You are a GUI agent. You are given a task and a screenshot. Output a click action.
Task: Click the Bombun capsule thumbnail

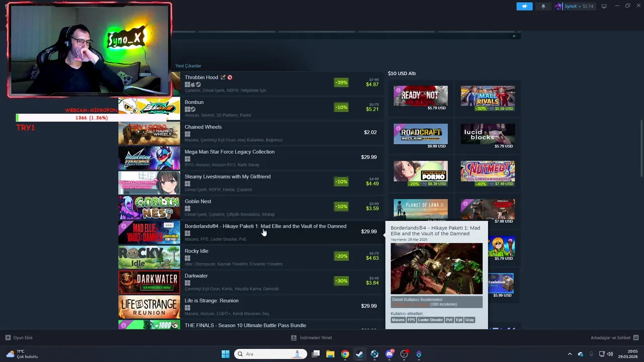(x=149, y=108)
